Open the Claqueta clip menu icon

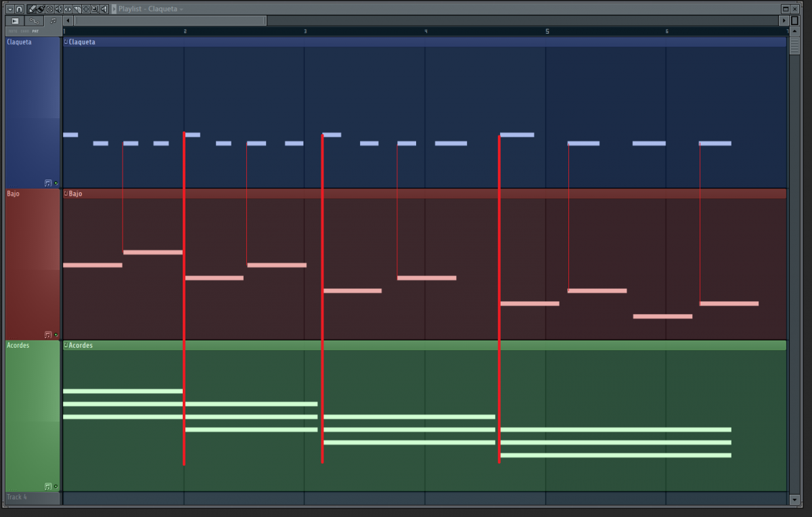point(66,42)
